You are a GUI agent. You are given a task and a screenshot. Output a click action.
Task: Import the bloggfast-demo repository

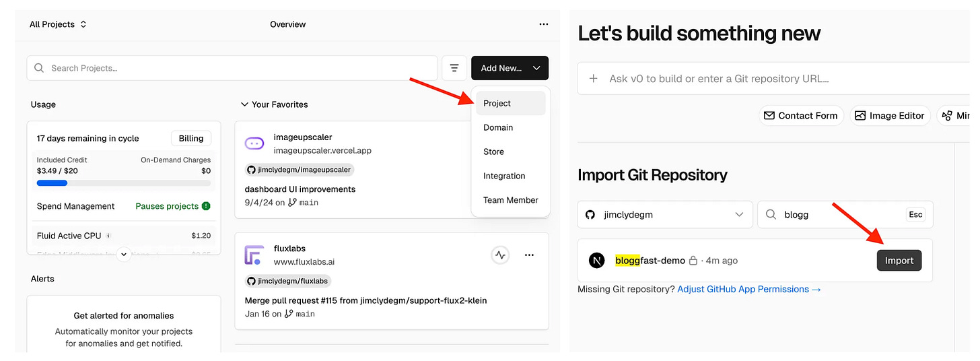point(899,261)
